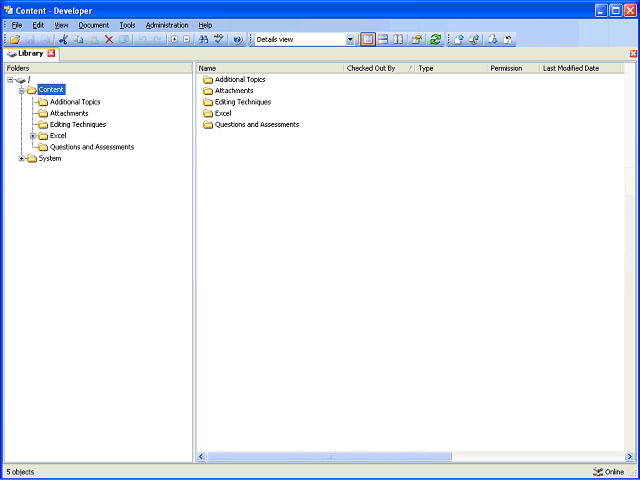
Task: Click the Save toolbar icon
Action: coord(30,40)
